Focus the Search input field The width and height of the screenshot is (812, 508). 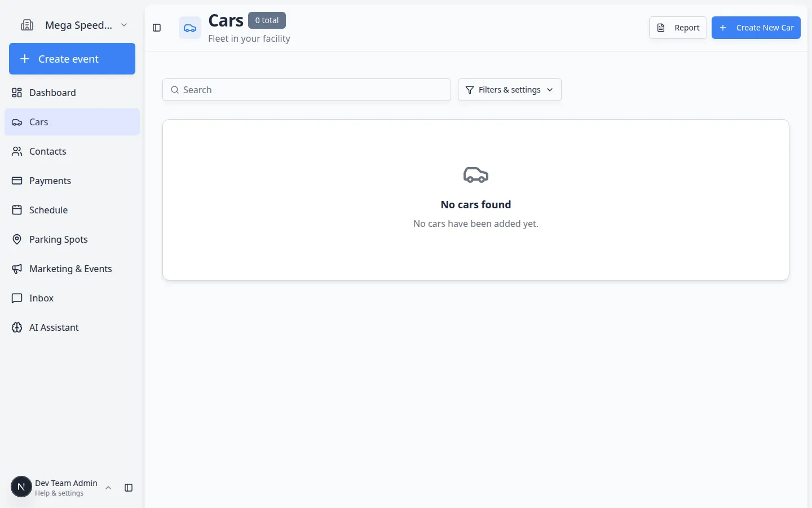(x=307, y=90)
